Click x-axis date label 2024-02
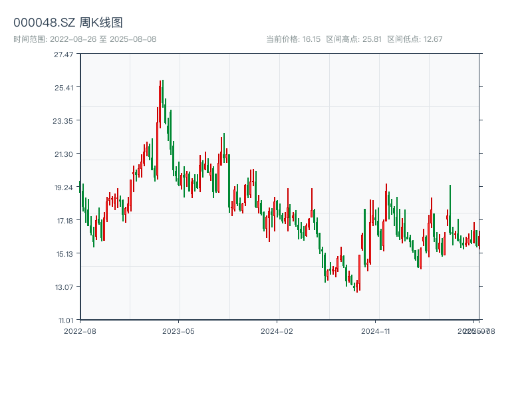 277,331
